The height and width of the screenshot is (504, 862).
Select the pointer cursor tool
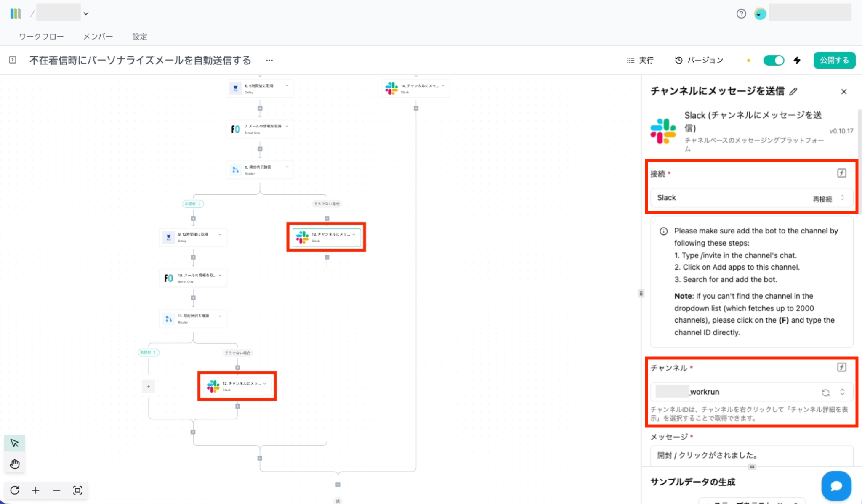(x=14, y=443)
